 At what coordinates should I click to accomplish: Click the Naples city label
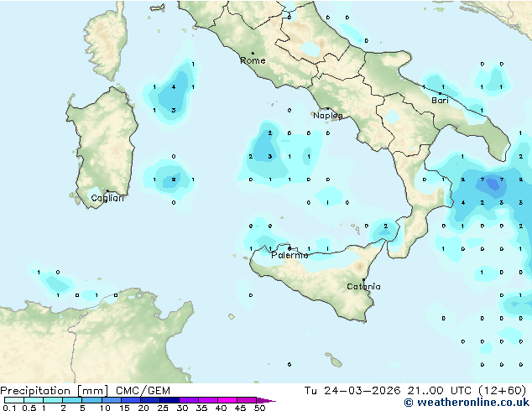[x=328, y=116]
